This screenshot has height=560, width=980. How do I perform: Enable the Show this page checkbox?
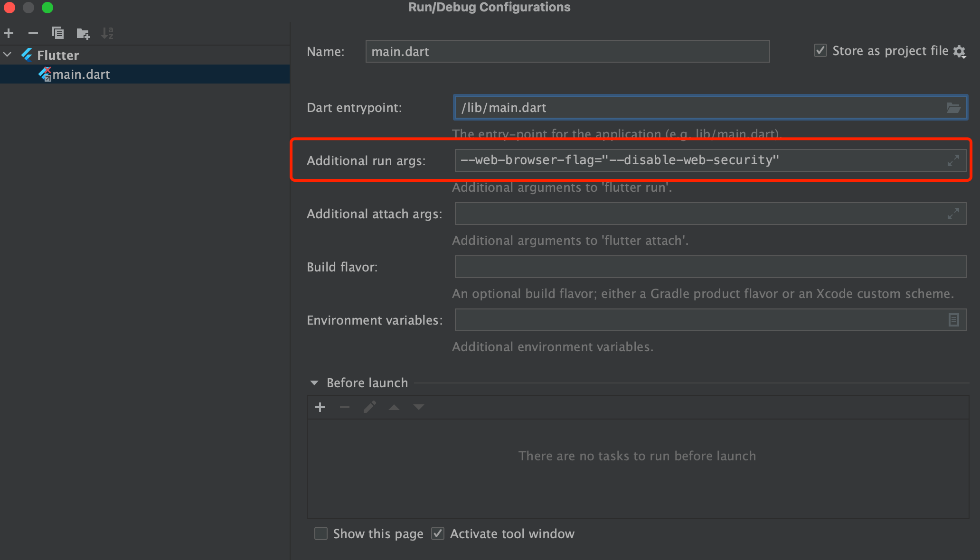click(321, 534)
